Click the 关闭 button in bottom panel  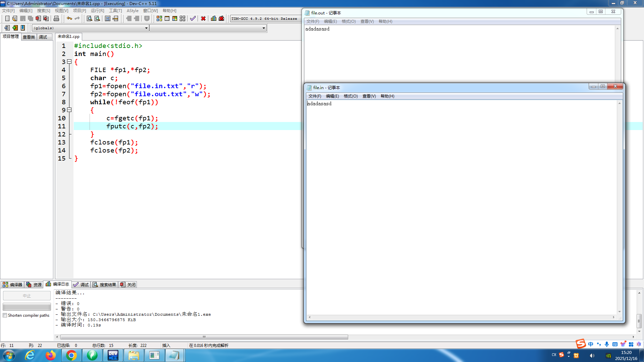point(128,285)
